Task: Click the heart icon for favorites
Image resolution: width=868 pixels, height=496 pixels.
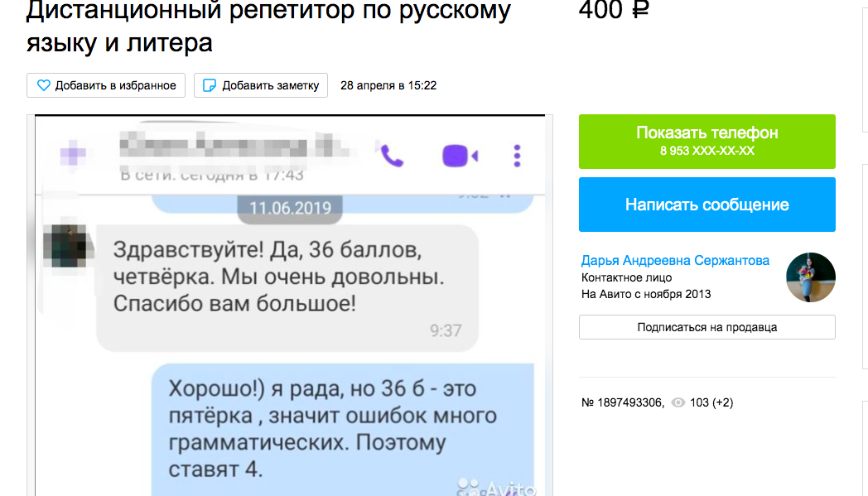Action: point(44,85)
